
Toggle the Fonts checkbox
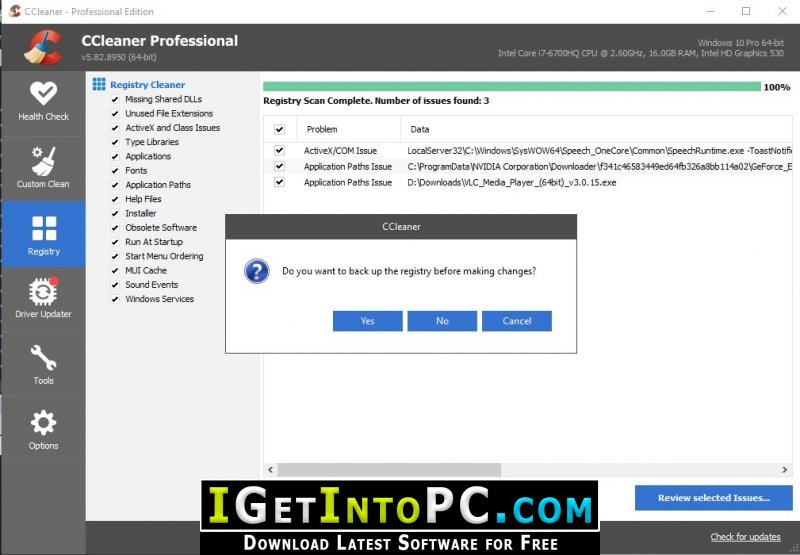[115, 171]
